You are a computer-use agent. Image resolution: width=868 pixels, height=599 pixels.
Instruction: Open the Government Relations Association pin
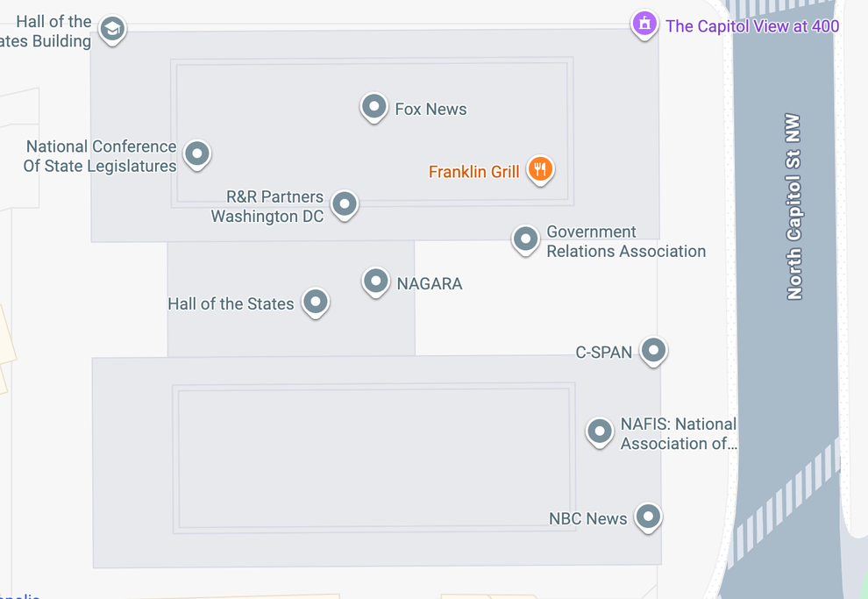coord(525,239)
